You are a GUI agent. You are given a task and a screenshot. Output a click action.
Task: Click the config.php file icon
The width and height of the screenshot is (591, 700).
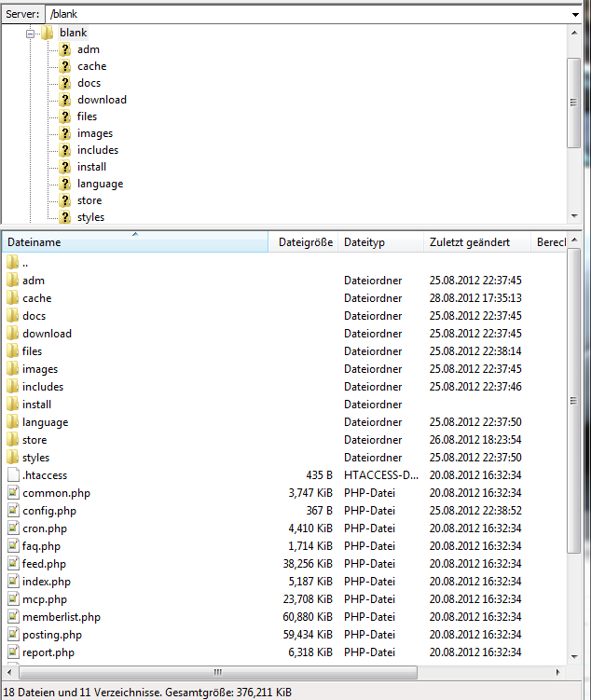click(x=12, y=511)
